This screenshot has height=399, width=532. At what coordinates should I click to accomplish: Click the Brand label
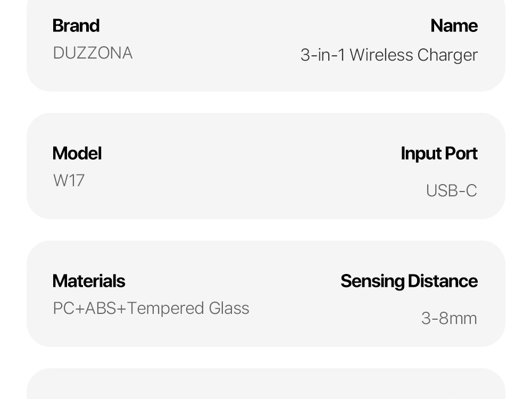[x=76, y=26]
